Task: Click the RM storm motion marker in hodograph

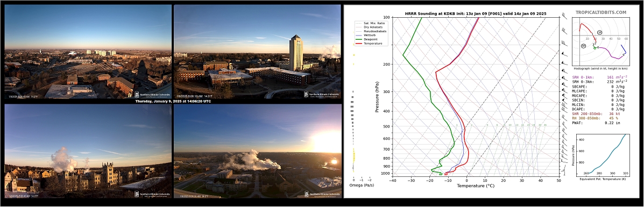Action: coord(584,46)
